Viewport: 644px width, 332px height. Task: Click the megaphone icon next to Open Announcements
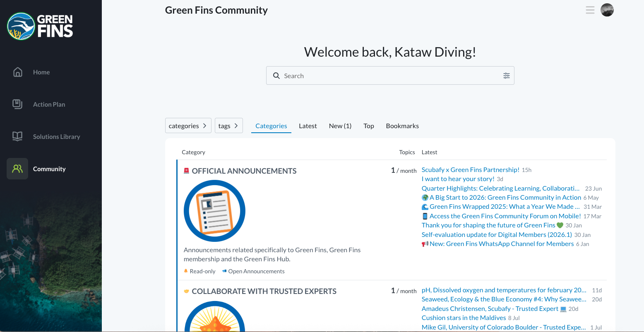point(224,271)
